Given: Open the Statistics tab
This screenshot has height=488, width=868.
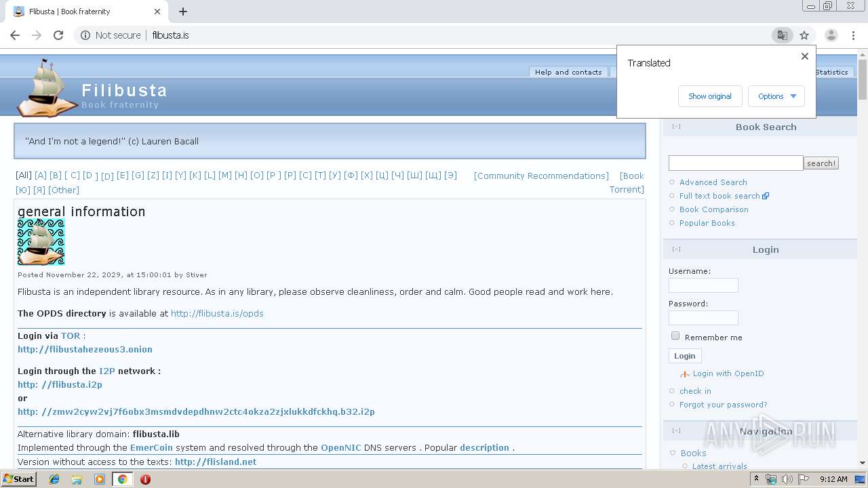Looking at the screenshot, I should tap(831, 72).
